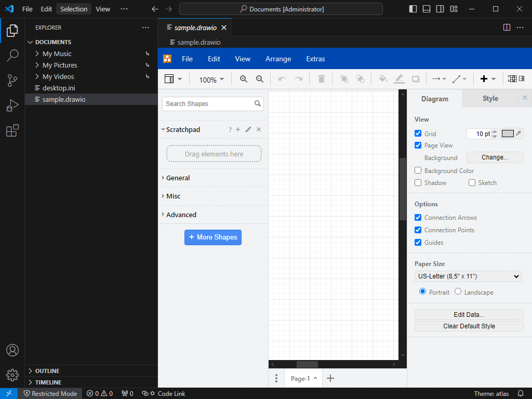Expand the General shapes section
This screenshot has height=399, width=532.
213,178
